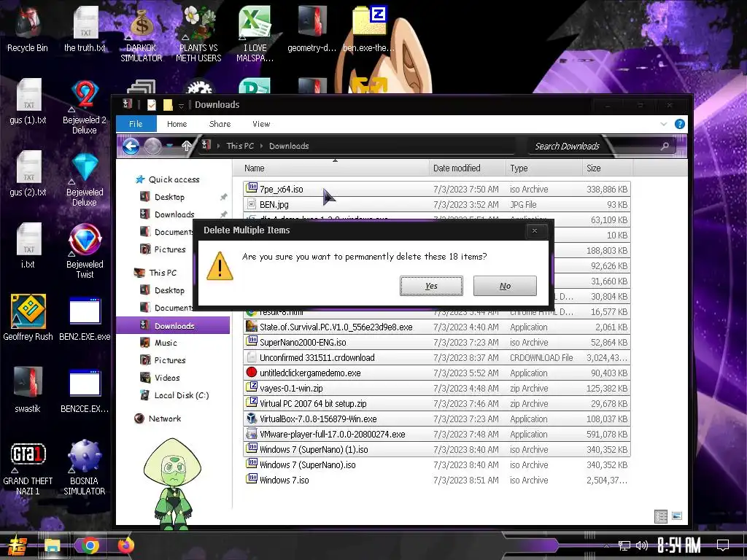747x560 pixels.
Task: Sort files by Date modified column
Action: coord(467,168)
